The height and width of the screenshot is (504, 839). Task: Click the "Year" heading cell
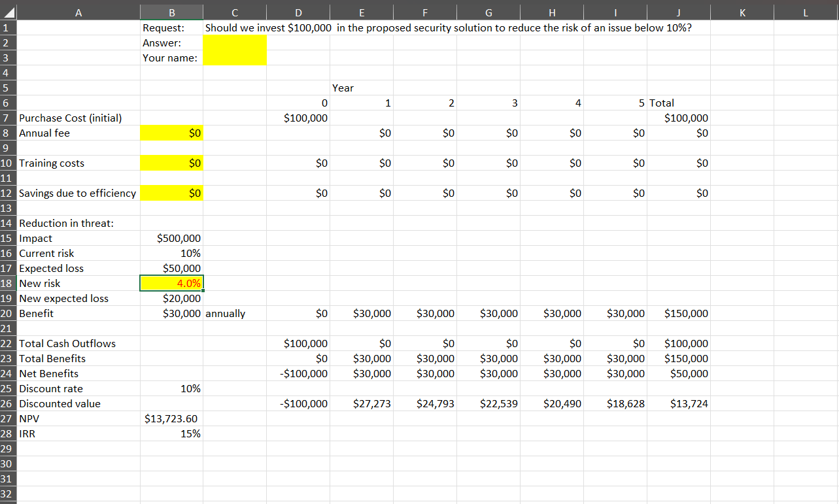(x=362, y=88)
